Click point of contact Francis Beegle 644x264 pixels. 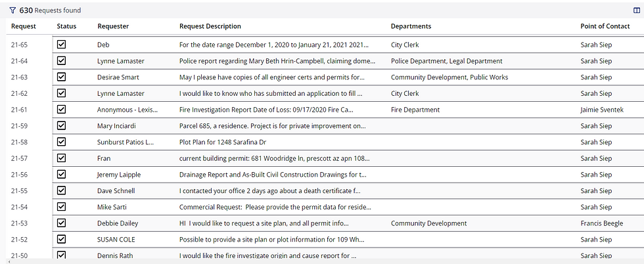click(x=602, y=223)
